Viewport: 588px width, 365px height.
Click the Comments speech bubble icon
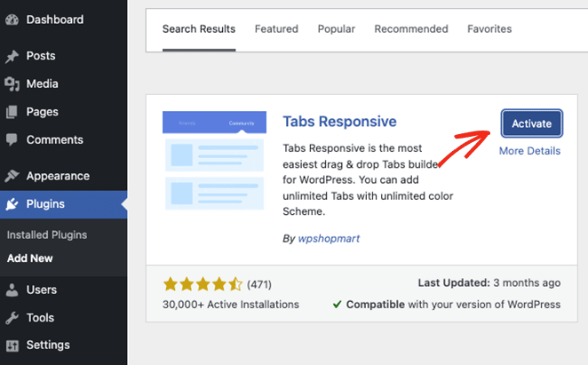coord(12,140)
